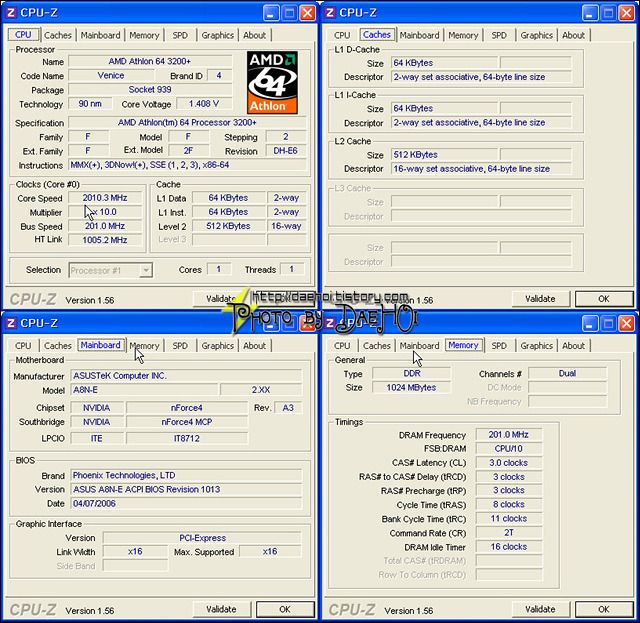
Task: Click CPU-Z app icon in Caches window title bar
Action: point(330,13)
